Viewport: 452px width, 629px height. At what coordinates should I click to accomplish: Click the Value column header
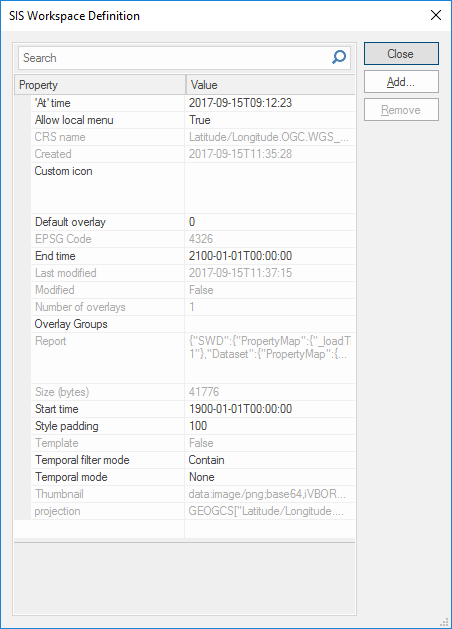coord(271,85)
